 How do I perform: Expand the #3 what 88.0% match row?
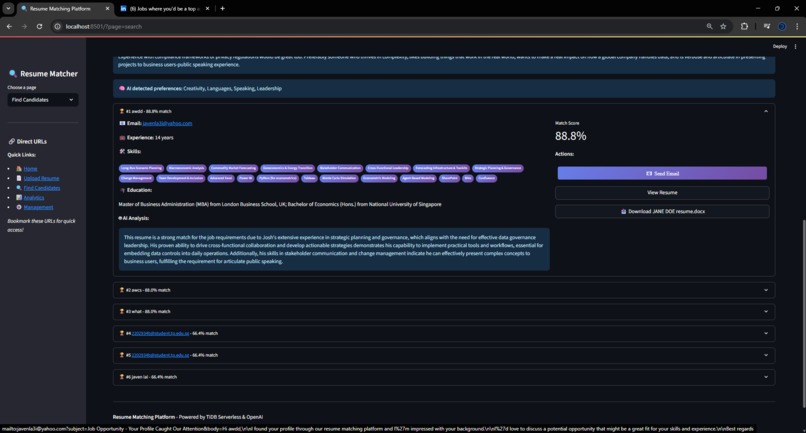444,312
